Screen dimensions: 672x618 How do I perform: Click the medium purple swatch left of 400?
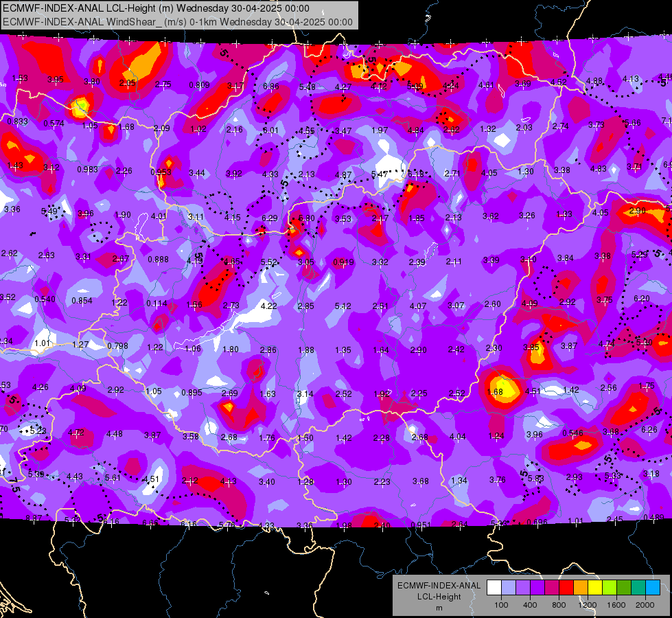(x=523, y=587)
